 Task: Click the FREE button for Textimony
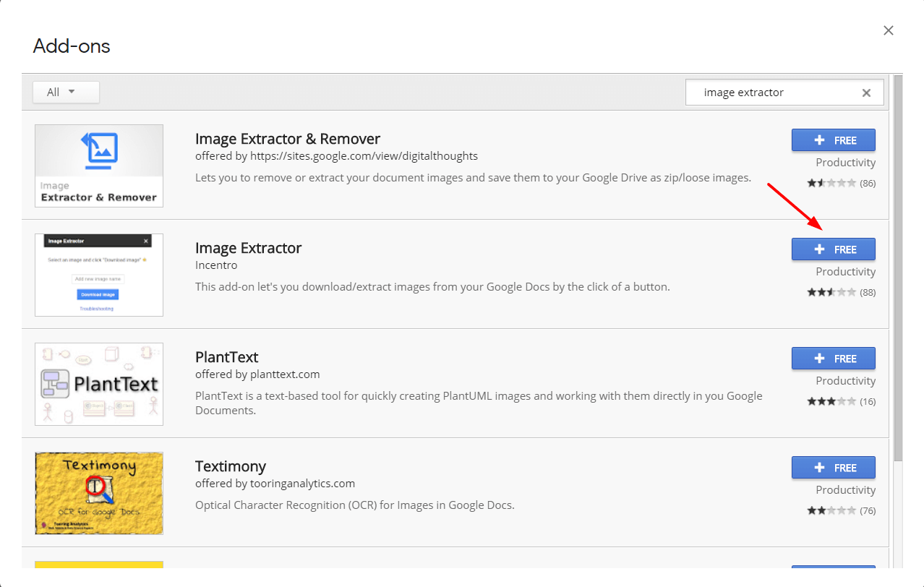pos(833,468)
